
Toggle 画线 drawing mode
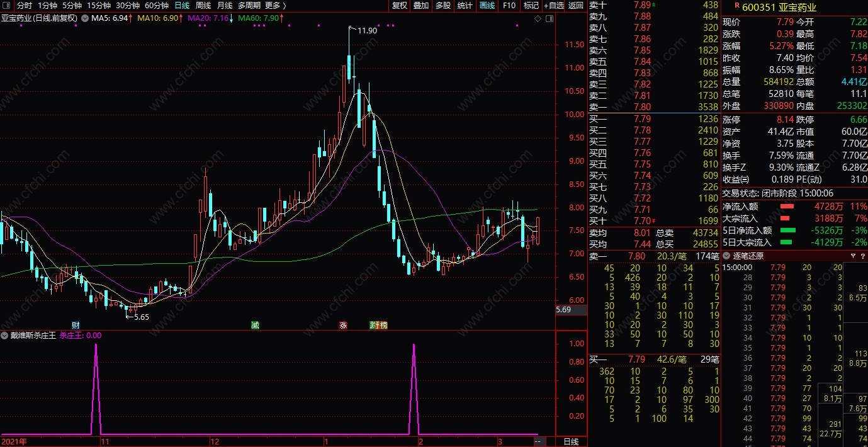[487, 6]
